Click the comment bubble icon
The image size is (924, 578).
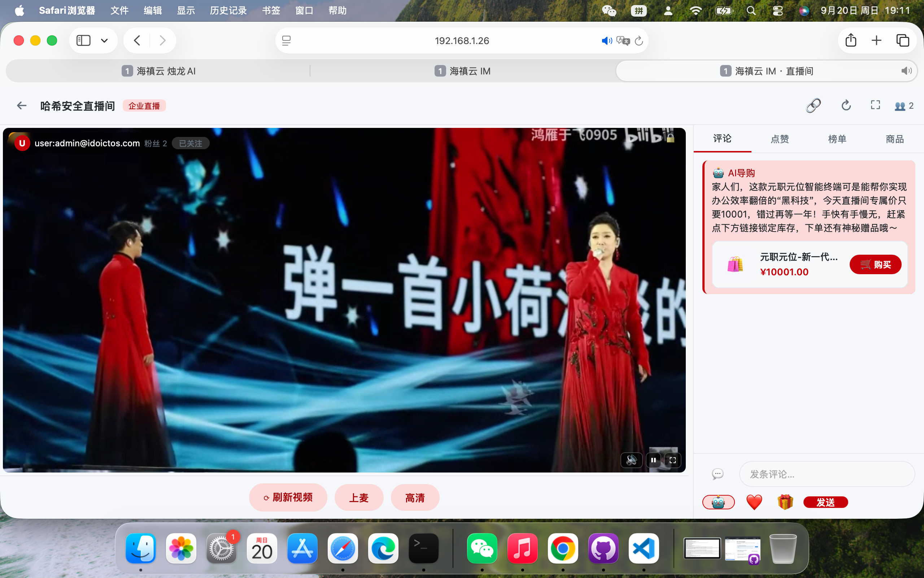(x=718, y=474)
